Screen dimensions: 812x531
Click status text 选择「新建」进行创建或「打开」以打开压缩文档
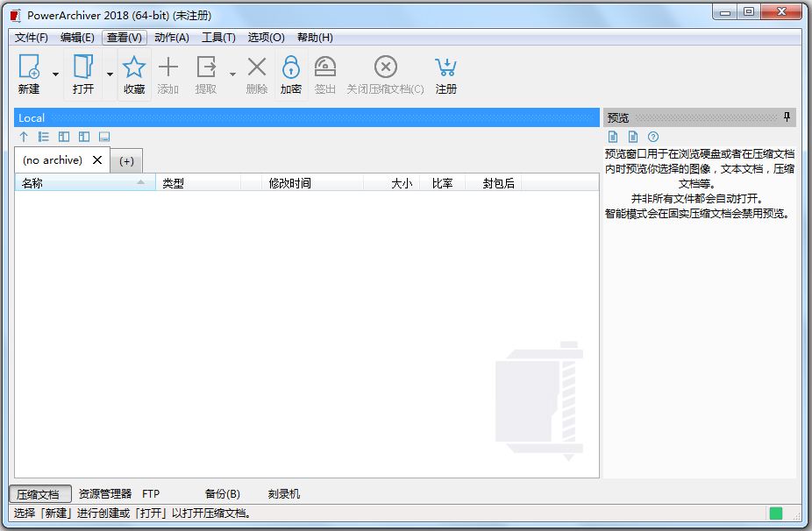tap(132, 513)
